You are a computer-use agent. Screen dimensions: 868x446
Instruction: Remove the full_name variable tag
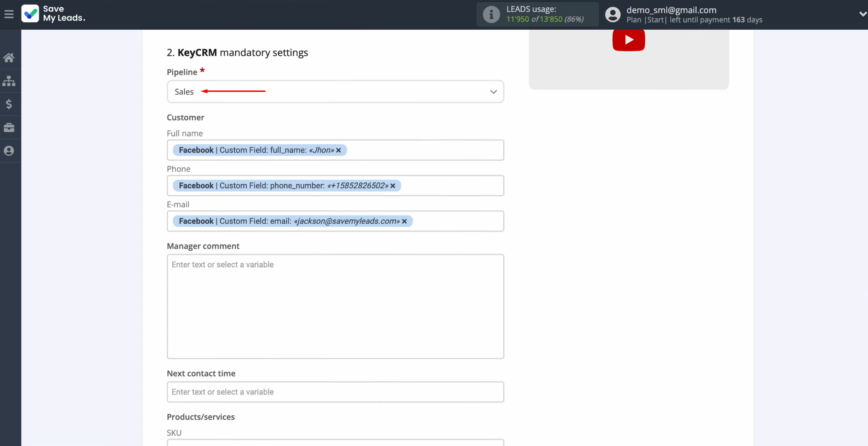(339, 150)
